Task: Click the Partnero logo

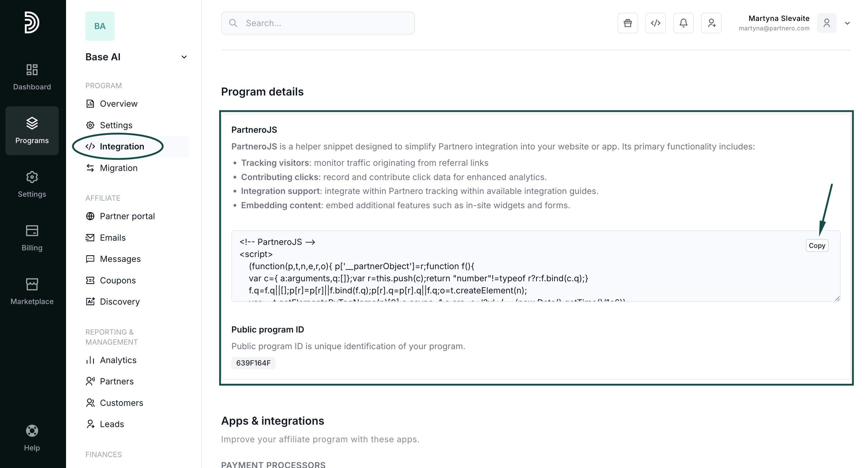Action: click(32, 23)
